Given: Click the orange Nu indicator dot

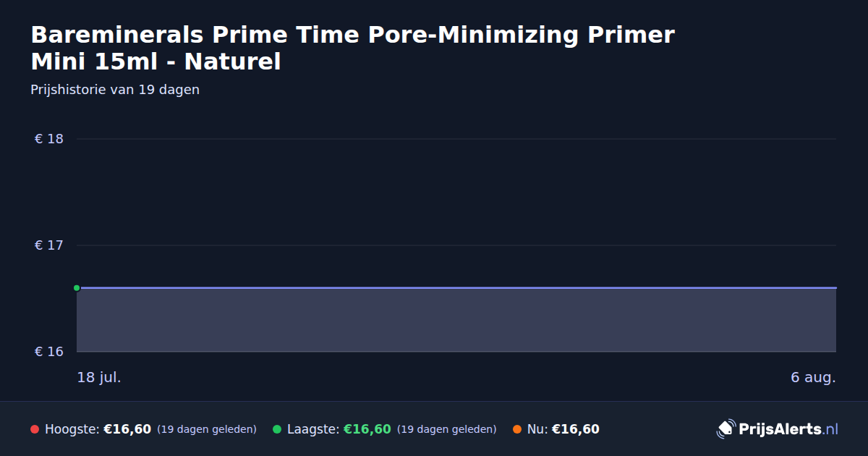Looking at the screenshot, I should pos(517,429).
